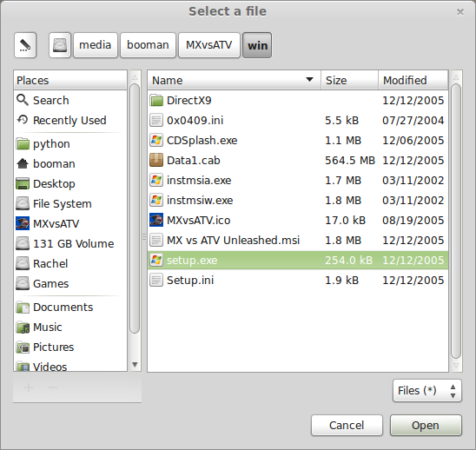Select the CDSplash.exe file icon
Screen dimensions: 476x450
coord(156,140)
